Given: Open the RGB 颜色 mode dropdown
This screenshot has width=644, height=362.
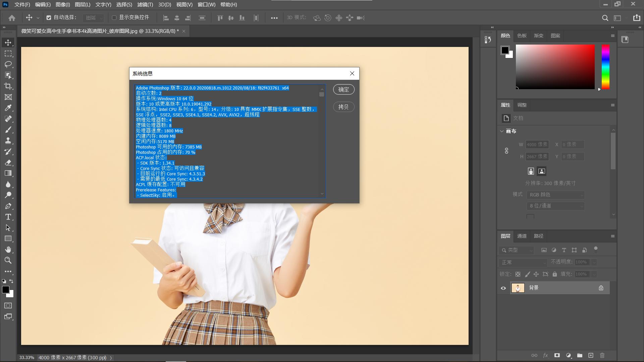Looking at the screenshot, I should click(555, 195).
